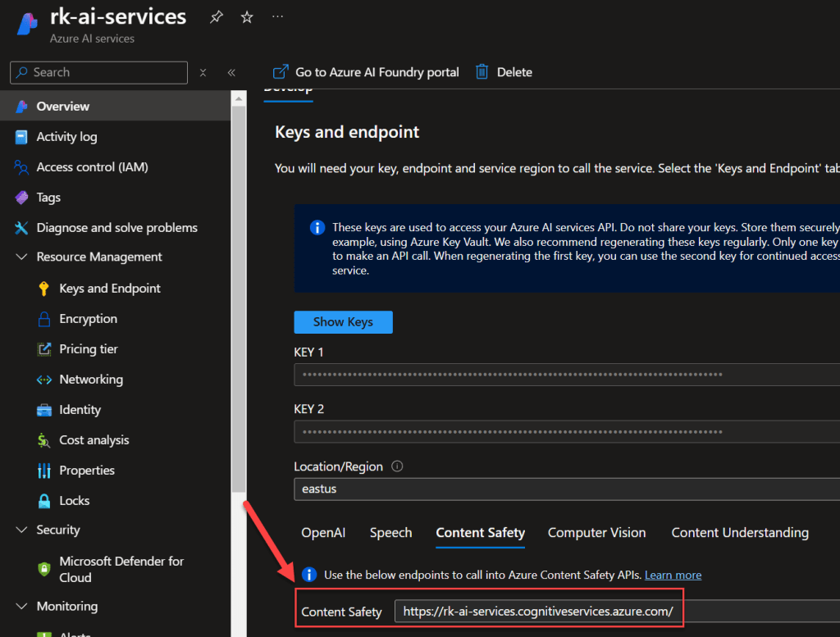Collapse the Resource Management section
Image resolution: width=840 pixels, height=637 pixels.
click(x=21, y=257)
